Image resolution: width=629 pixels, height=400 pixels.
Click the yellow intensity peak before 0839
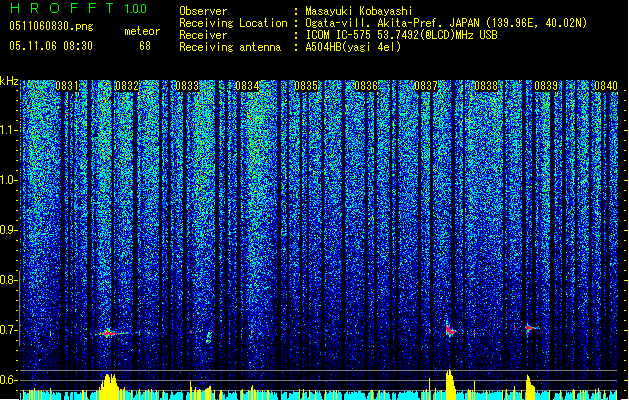(530, 388)
